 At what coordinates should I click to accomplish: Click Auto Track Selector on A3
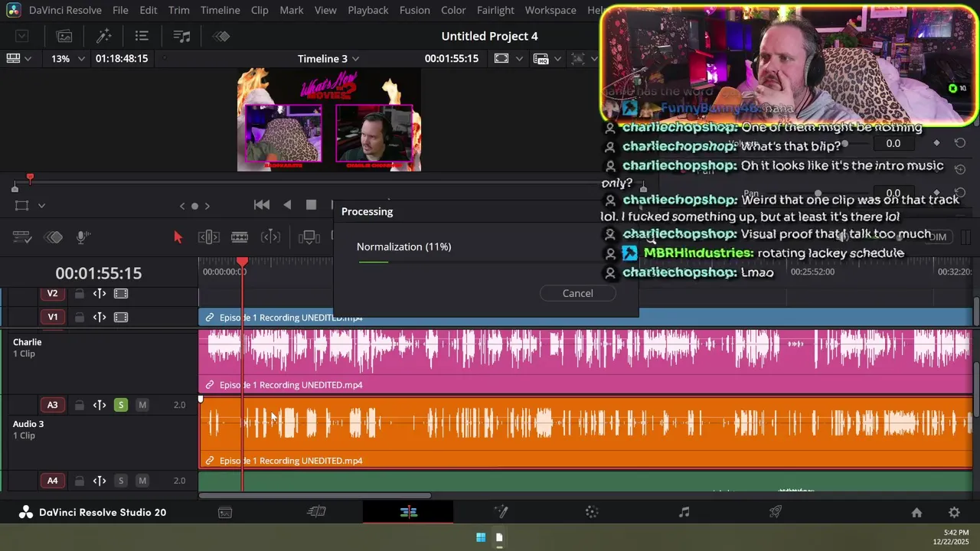tap(100, 405)
